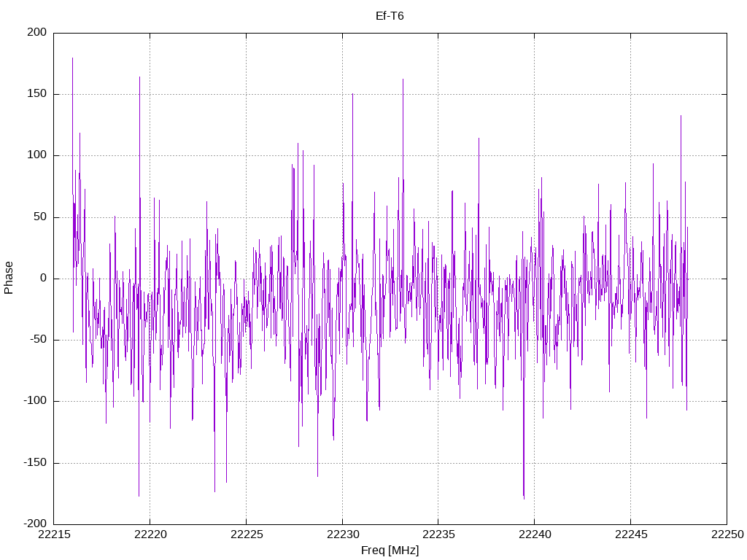Select y-axis tick label -200

click(x=35, y=524)
